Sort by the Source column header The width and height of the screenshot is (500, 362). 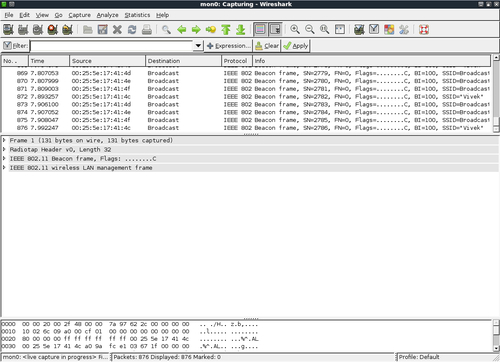click(107, 61)
